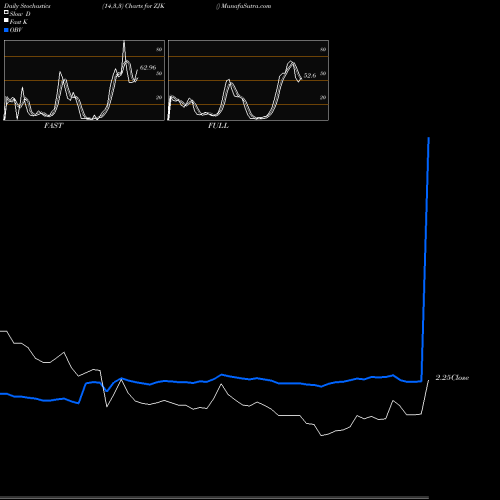Click the FULL chart label

tap(218, 126)
